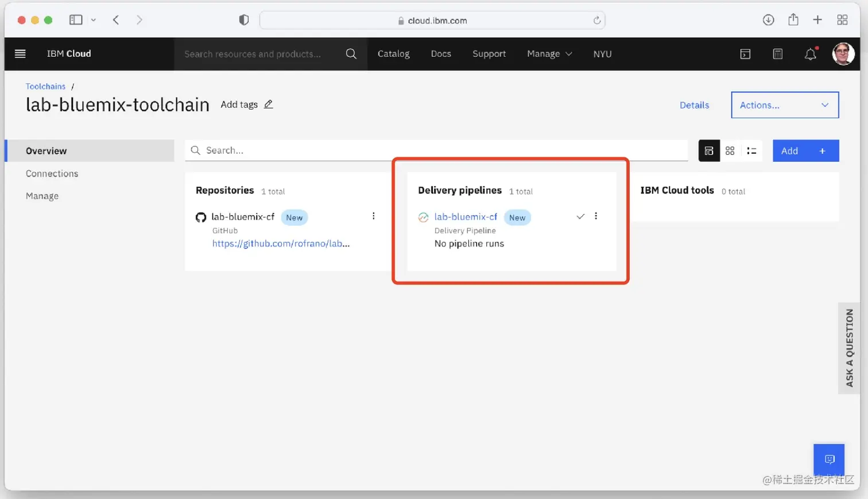
Task: Open the lab-bluemix-cf delivery pipeline link
Action: [x=466, y=217]
